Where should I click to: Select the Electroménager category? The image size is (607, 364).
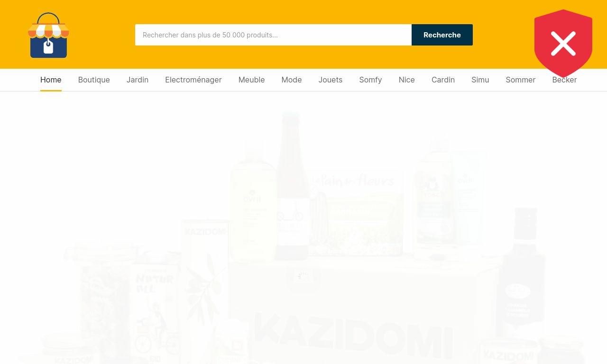[193, 80]
